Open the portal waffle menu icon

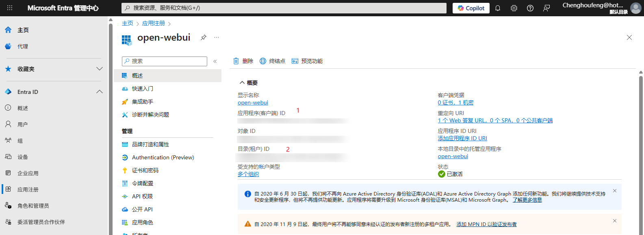tap(10, 8)
